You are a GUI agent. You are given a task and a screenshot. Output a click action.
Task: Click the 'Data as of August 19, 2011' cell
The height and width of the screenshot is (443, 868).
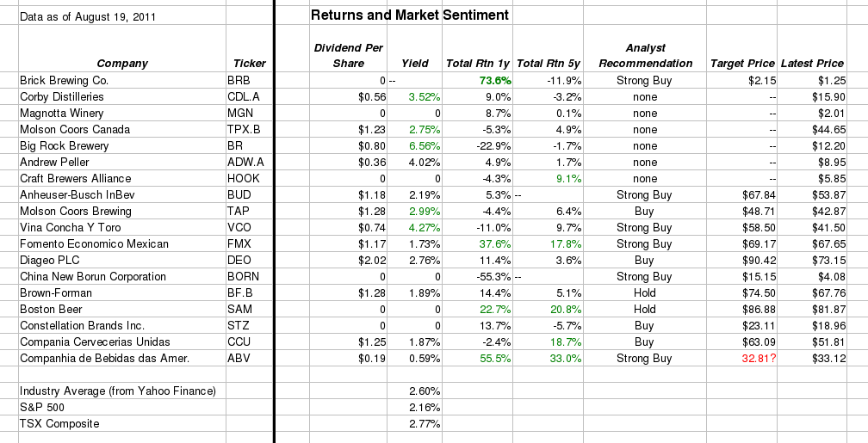(87, 16)
